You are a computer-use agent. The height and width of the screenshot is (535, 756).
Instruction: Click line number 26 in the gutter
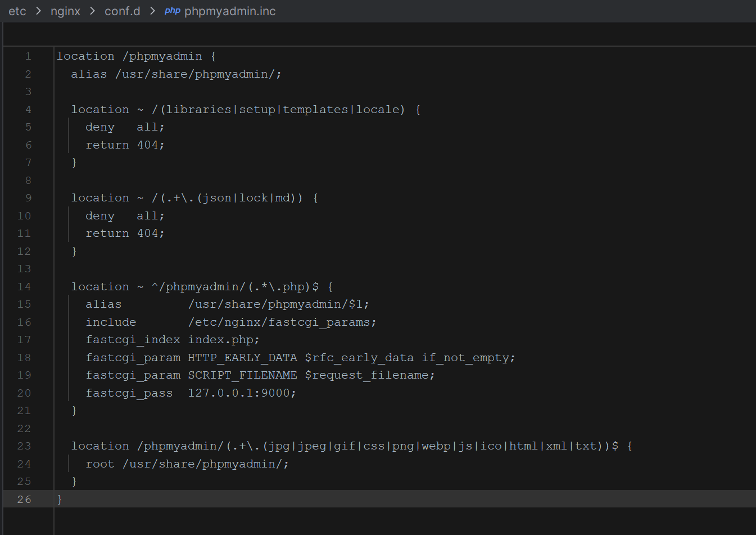pos(24,500)
